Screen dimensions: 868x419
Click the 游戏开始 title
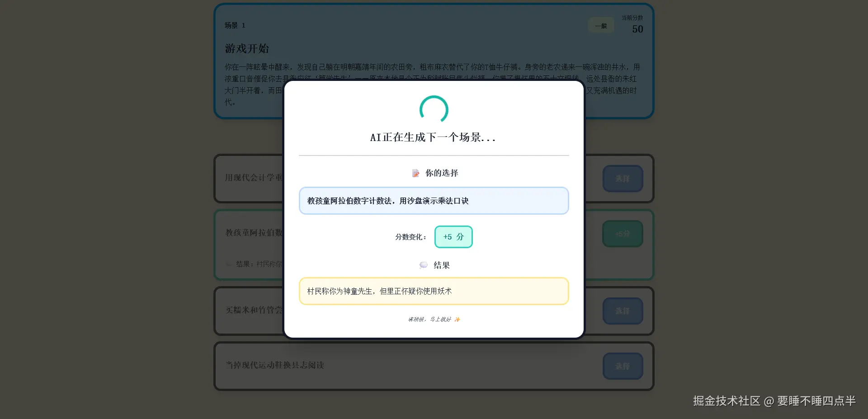[x=247, y=48]
